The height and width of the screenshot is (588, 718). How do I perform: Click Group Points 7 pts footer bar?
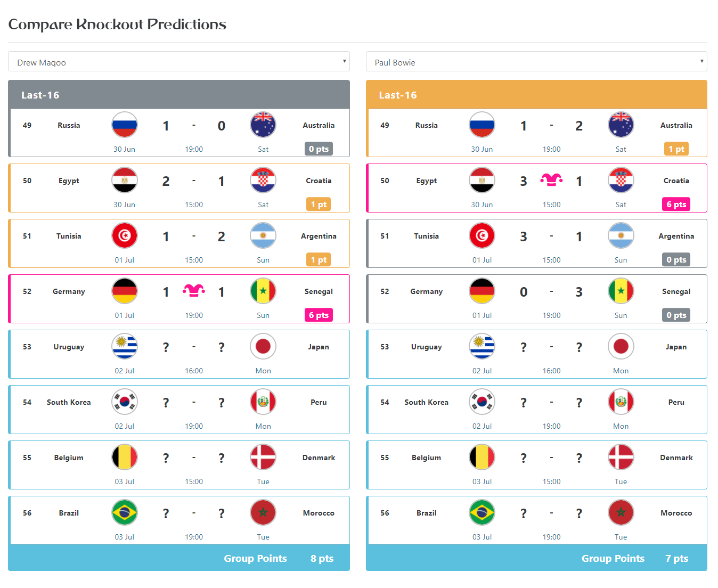coord(536,558)
